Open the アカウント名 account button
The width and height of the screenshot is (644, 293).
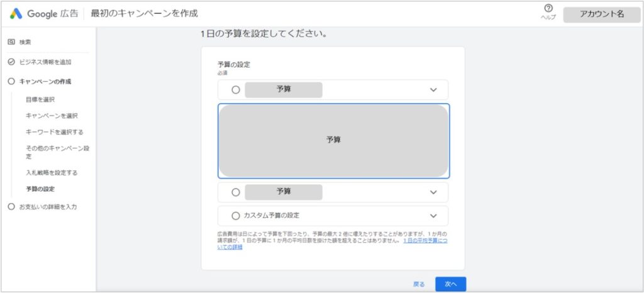602,14
